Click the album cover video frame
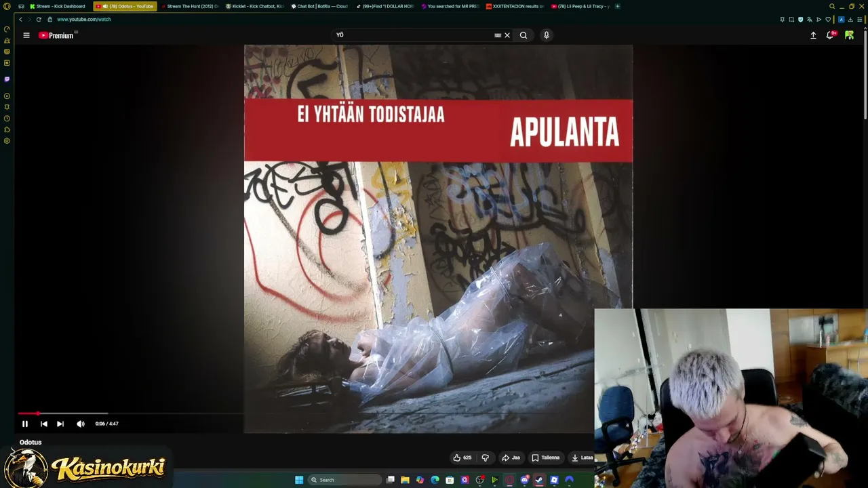 (x=439, y=239)
